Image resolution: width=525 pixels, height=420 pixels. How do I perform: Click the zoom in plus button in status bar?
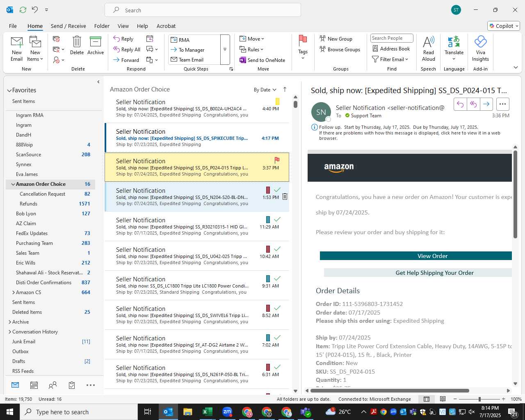coord(503,399)
